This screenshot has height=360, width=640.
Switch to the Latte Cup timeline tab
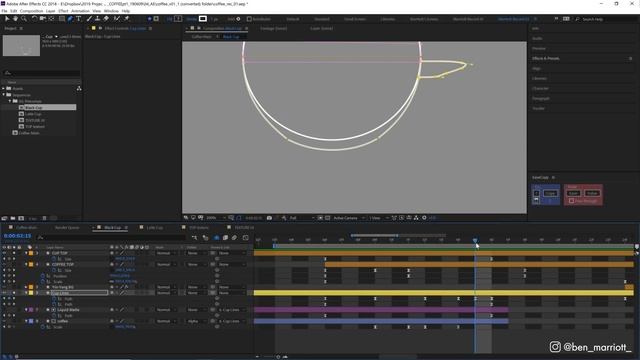click(x=154, y=227)
